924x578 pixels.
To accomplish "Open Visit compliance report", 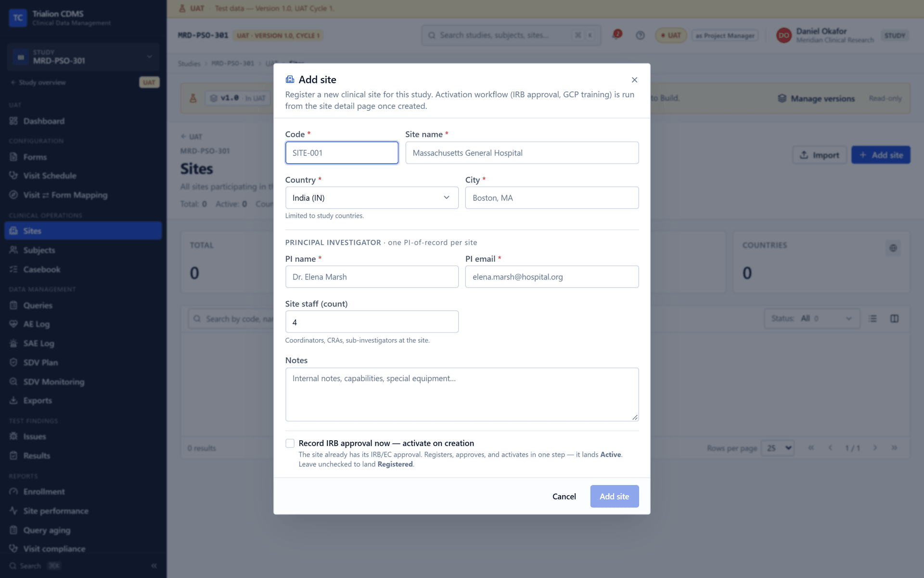I will point(83,549).
